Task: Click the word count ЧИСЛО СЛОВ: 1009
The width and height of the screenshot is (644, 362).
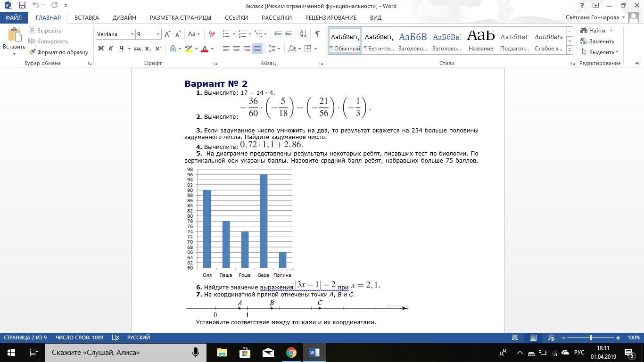Action: tap(79, 337)
